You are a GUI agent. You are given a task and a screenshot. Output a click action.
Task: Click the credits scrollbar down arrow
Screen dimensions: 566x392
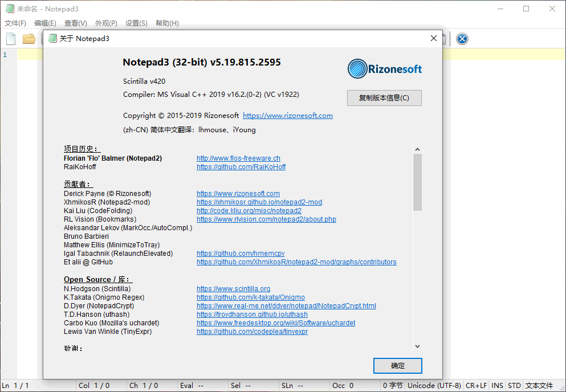click(417, 346)
